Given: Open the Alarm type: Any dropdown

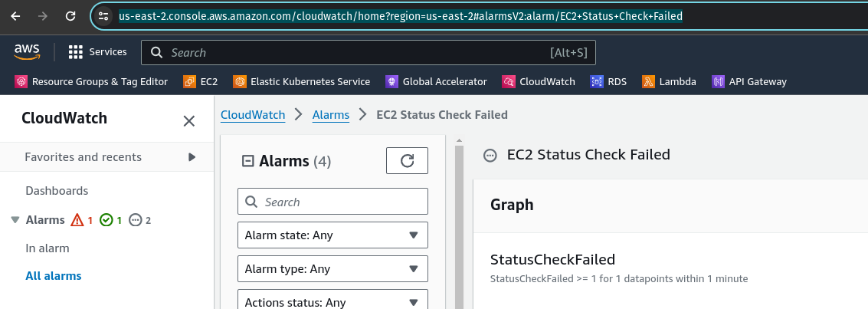Looking at the screenshot, I should (332, 268).
